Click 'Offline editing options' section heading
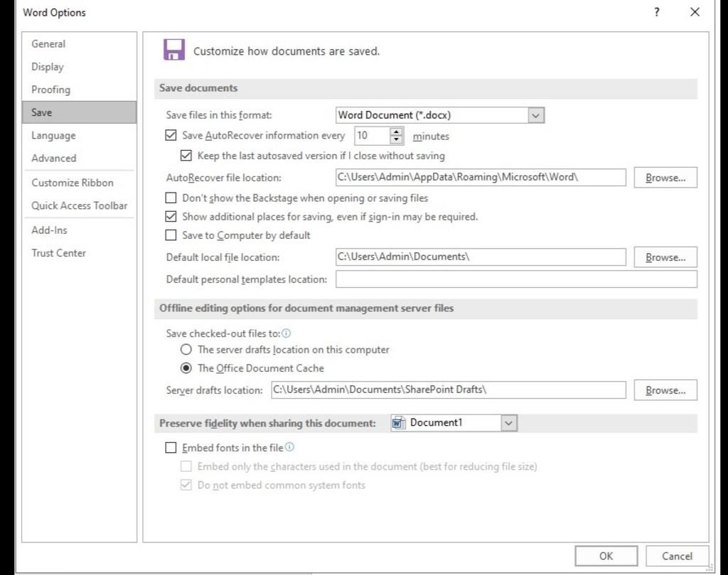Viewport: 728px width, 575px height. [x=306, y=308]
